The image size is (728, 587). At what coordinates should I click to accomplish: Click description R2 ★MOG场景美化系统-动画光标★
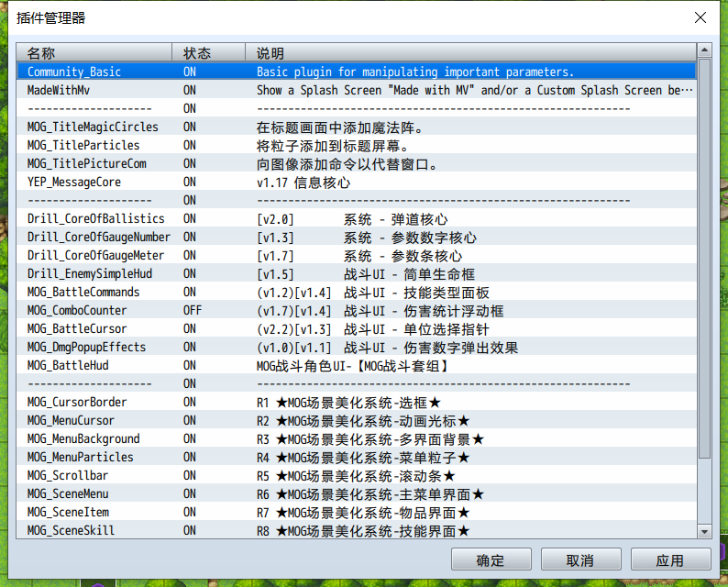pos(363,421)
